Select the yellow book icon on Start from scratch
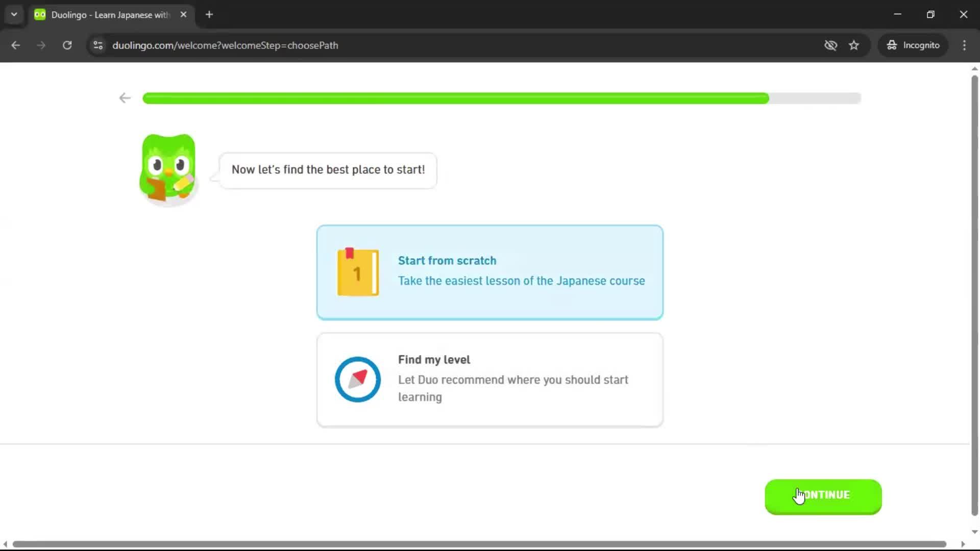The width and height of the screenshot is (980, 551). tap(357, 272)
